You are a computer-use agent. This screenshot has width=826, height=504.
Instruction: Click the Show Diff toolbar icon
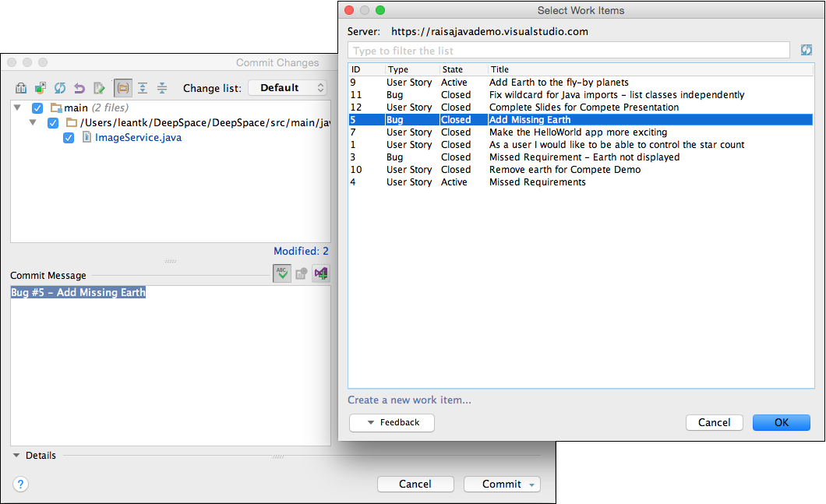click(21, 88)
